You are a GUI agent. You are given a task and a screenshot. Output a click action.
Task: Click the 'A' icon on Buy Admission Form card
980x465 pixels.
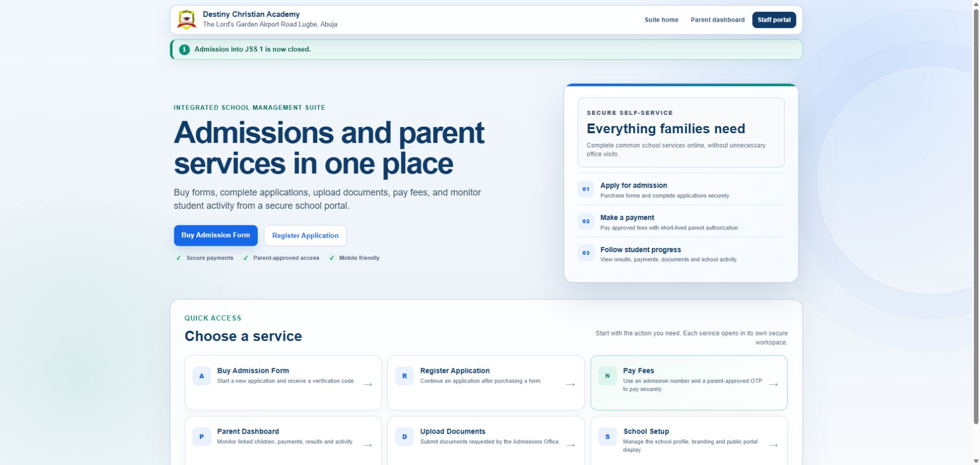click(x=202, y=376)
